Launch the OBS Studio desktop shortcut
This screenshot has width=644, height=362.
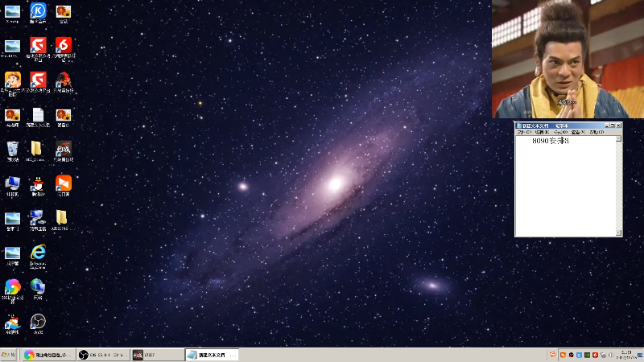point(38,321)
